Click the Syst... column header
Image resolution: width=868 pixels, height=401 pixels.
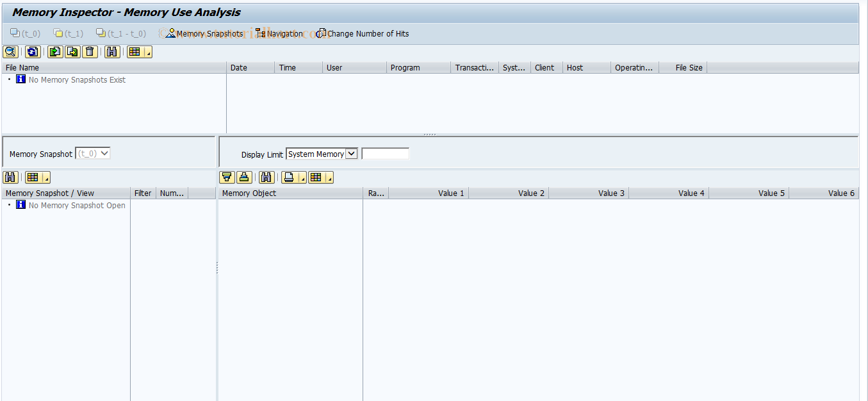[x=514, y=67]
